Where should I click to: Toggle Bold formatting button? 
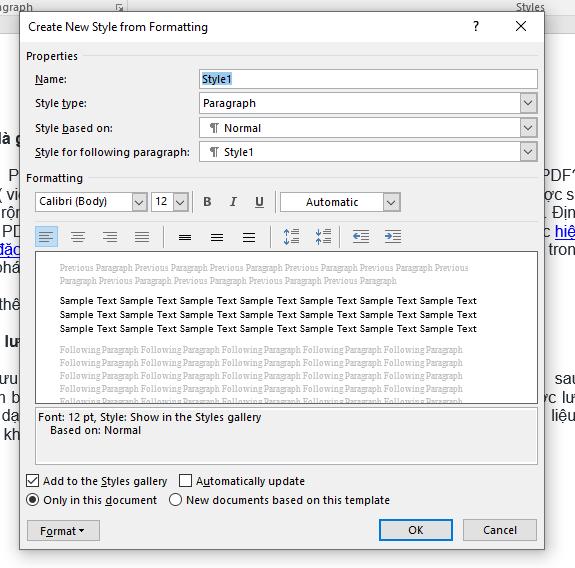207,202
